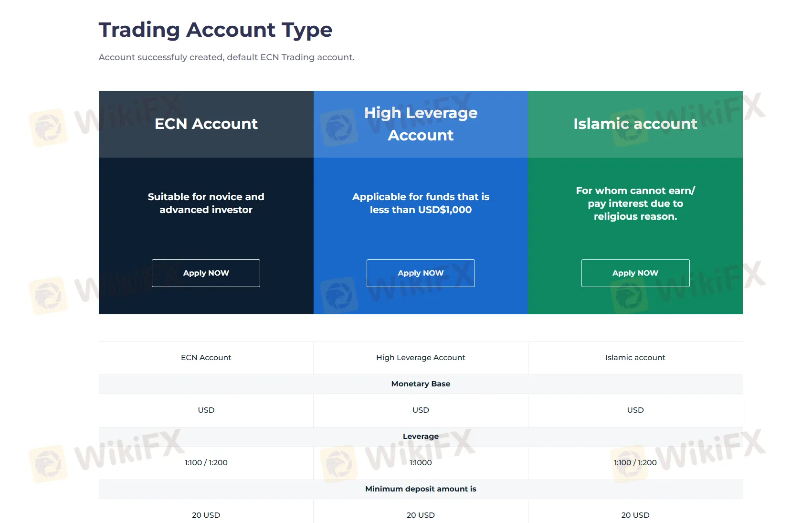812x523 pixels.
Task: Select the Islamic account card header
Action: coord(635,124)
